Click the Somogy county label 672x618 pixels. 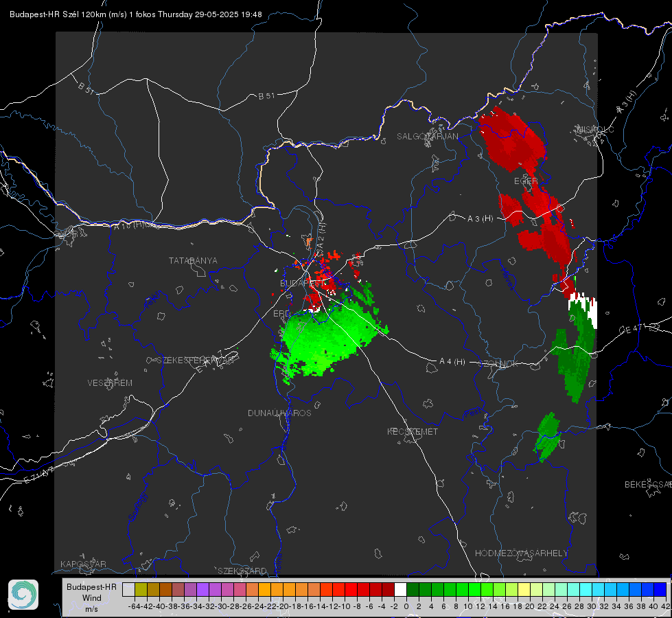point(137,507)
